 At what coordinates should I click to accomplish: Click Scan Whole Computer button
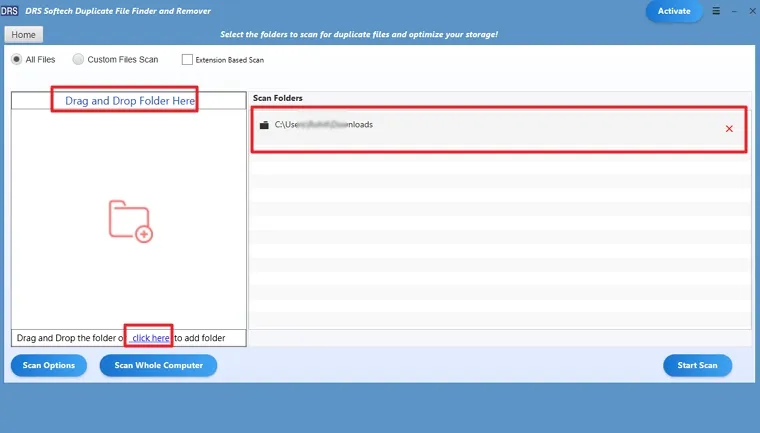[x=158, y=365]
